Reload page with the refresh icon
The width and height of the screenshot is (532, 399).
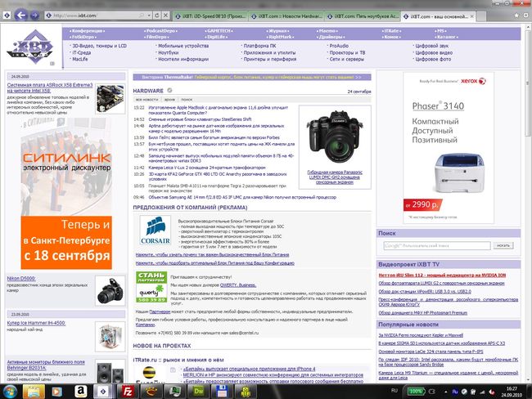point(157,16)
